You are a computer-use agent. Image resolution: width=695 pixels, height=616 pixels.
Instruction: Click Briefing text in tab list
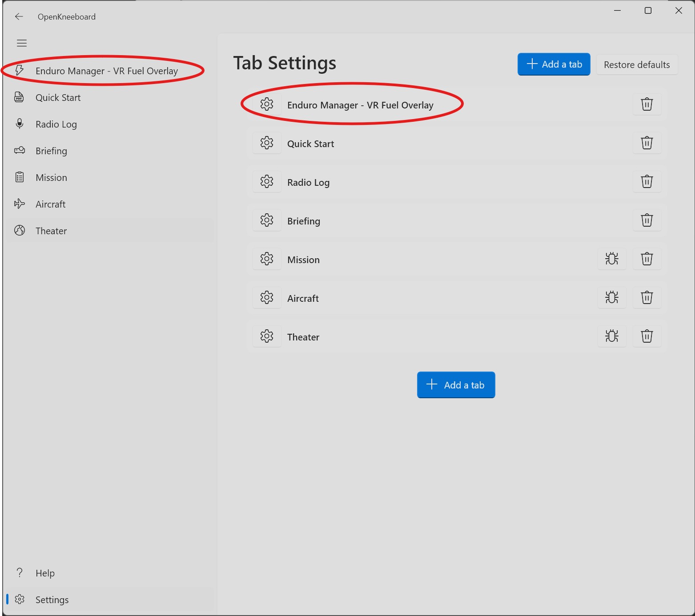304,221
